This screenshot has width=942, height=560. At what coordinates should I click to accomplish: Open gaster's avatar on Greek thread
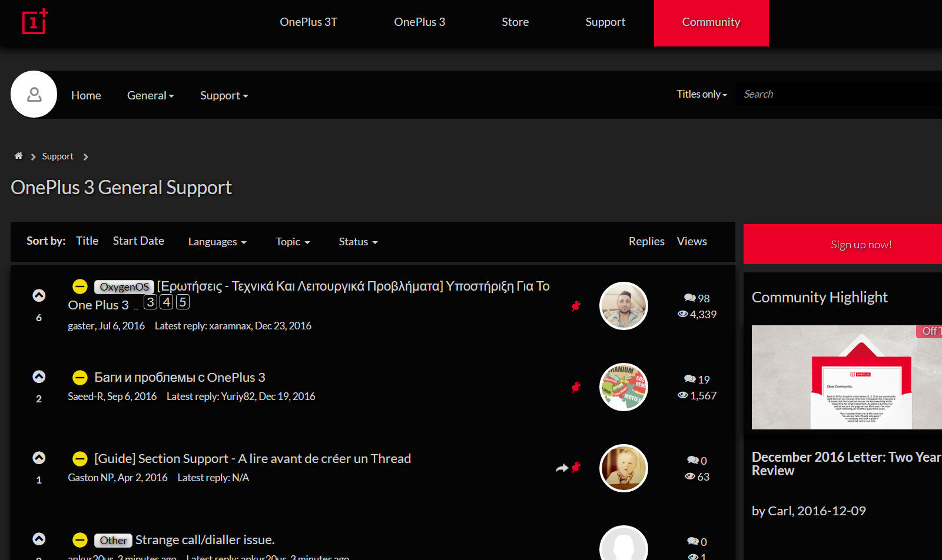[x=623, y=306]
